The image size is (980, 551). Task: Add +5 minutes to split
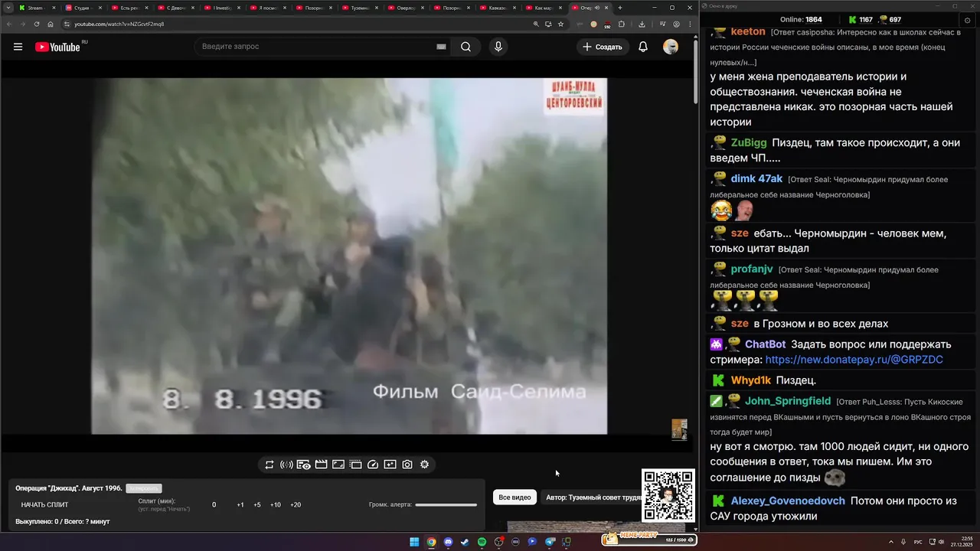(257, 505)
